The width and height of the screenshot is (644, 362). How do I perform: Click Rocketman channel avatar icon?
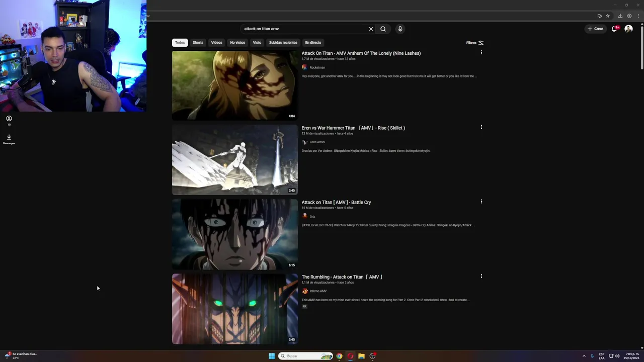coord(304,67)
